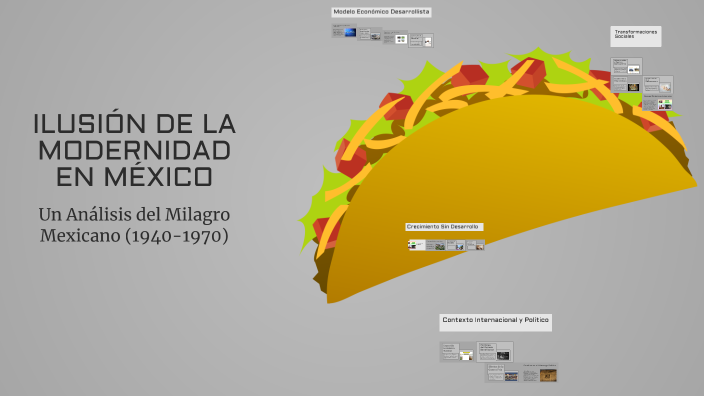Screen dimensions: 704x396
Task: Open Transformaciones Sociales slide with colorful collage
Action: (658, 102)
